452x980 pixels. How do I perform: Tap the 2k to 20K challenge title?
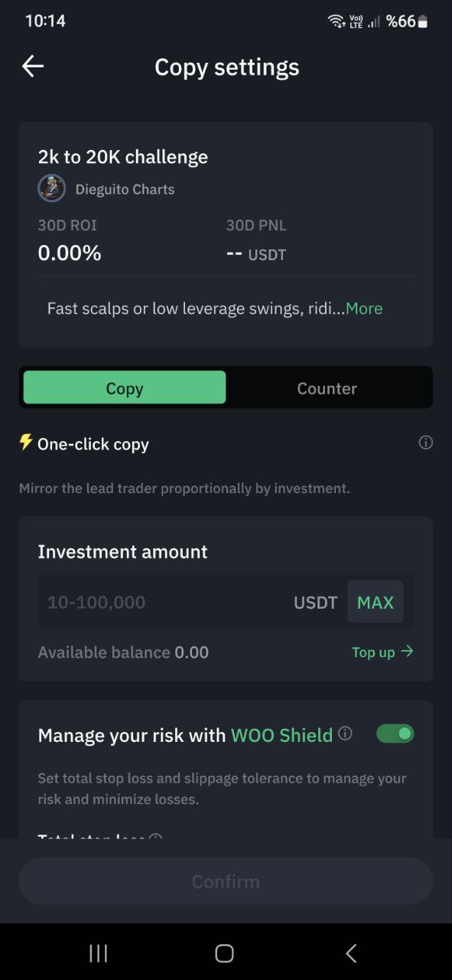(123, 157)
